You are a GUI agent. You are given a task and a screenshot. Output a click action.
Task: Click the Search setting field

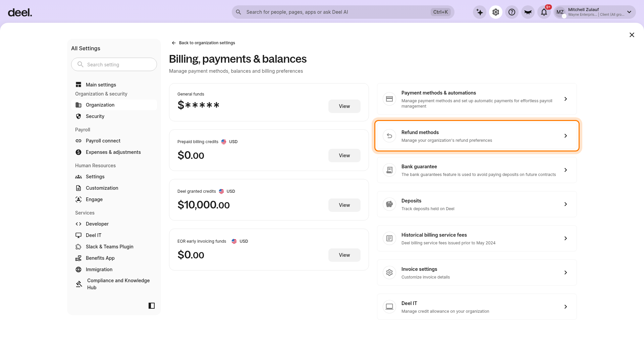(x=114, y=64)
